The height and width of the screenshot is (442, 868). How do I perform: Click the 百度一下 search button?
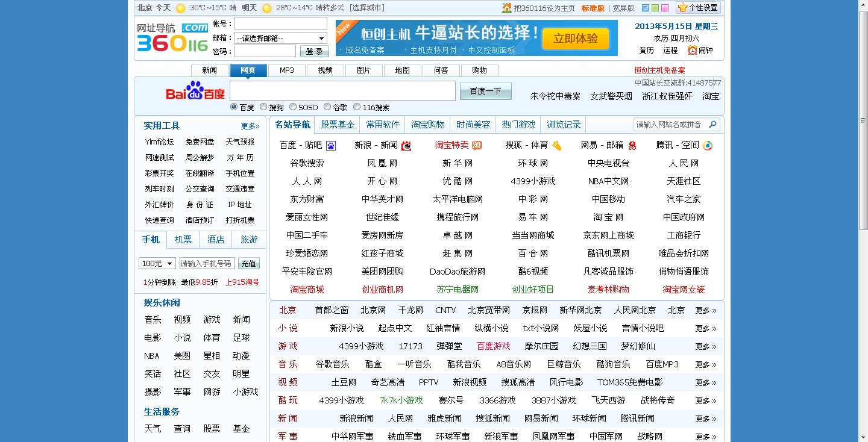pyautogui.click(x=485, y=90)
